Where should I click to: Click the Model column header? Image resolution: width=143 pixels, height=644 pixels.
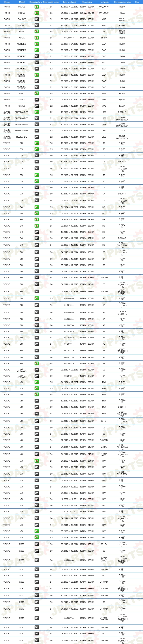(22, 2)
